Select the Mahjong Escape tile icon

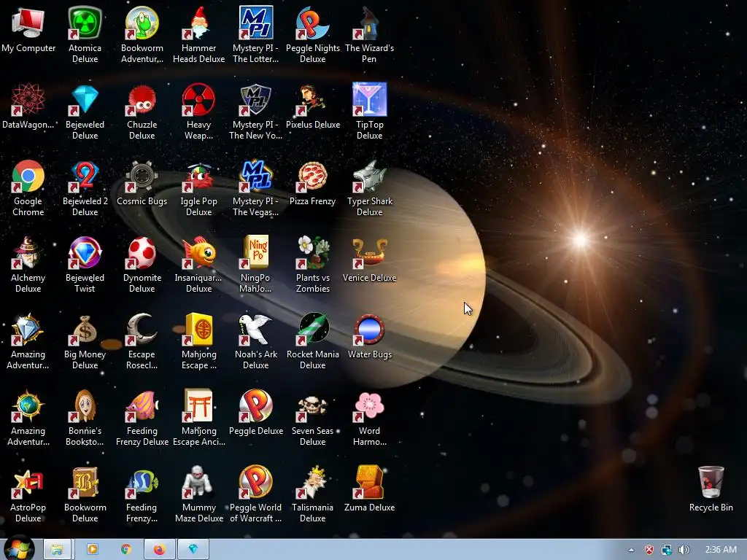pos(198,330)
